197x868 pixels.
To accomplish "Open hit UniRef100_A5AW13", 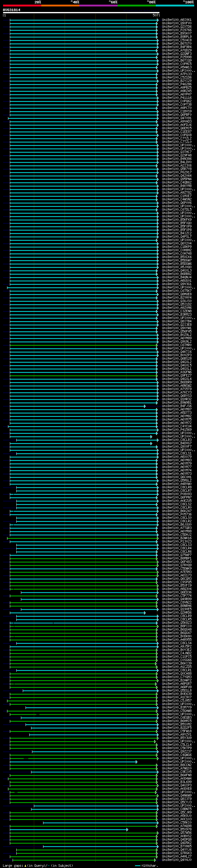I will 176,67.
